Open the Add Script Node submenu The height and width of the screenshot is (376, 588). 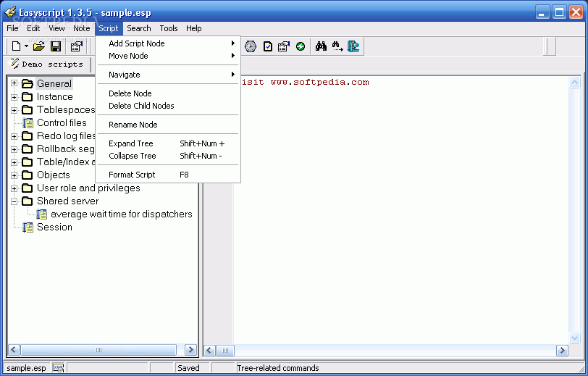tap(168, 43)
